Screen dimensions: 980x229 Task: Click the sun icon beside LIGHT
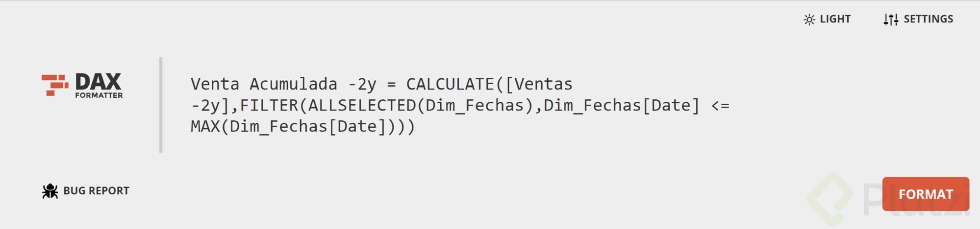click(x=809, y=20)
